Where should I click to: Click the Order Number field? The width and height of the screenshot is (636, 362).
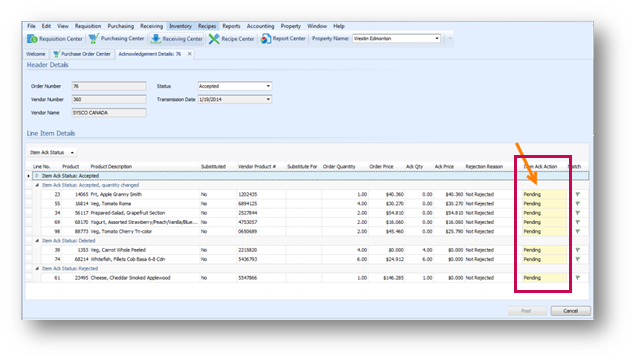click(109, 86)
